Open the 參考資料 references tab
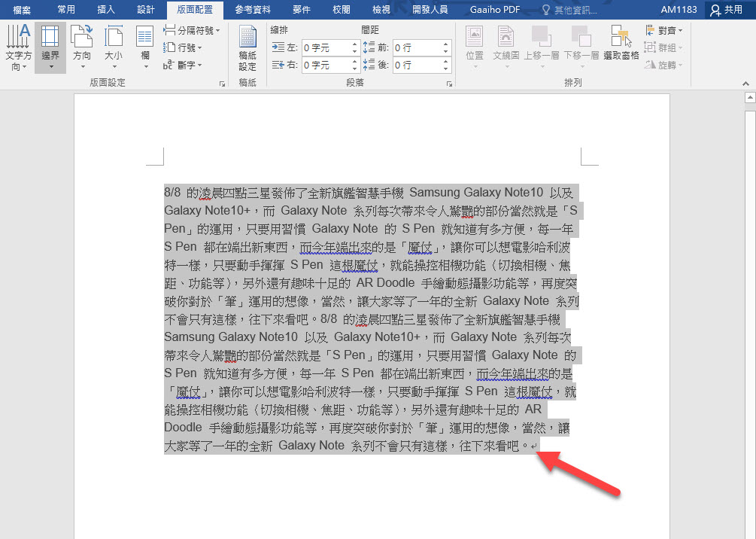 [x=253, y=10]
